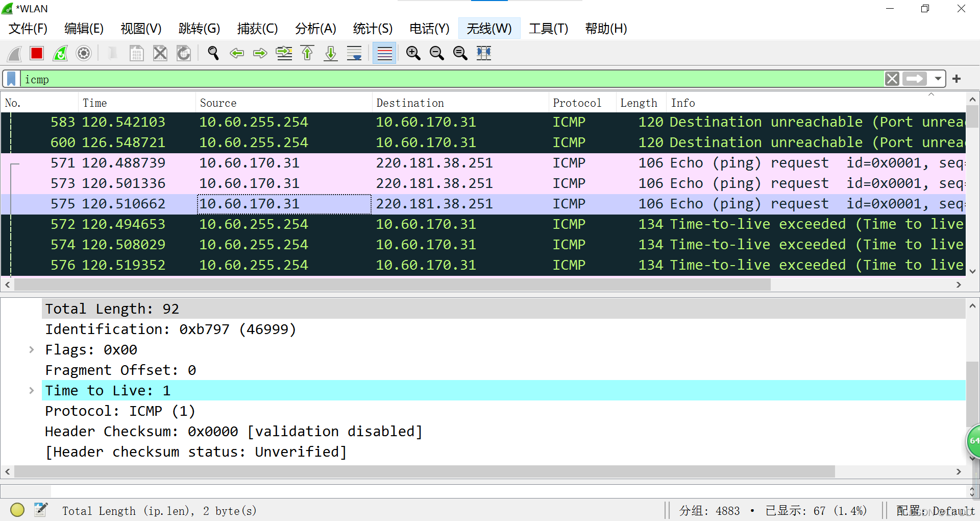
Task: Add a filter button with plus
Action: [x=957, y=79]
